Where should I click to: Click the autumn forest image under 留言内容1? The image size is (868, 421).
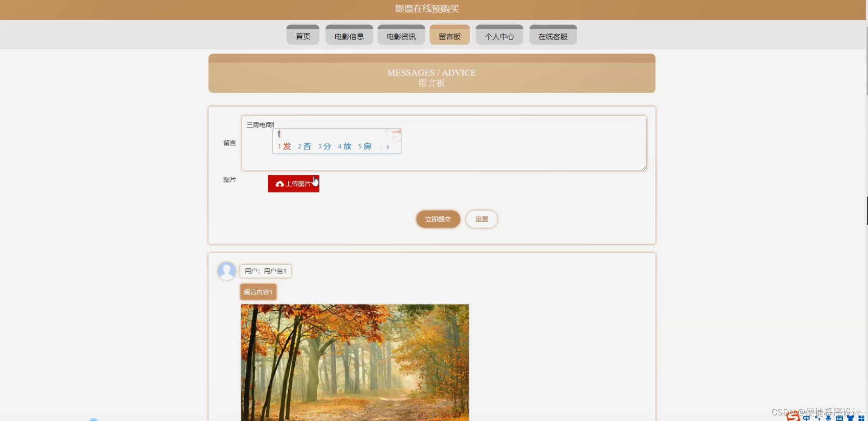click(x=354, y=363)
